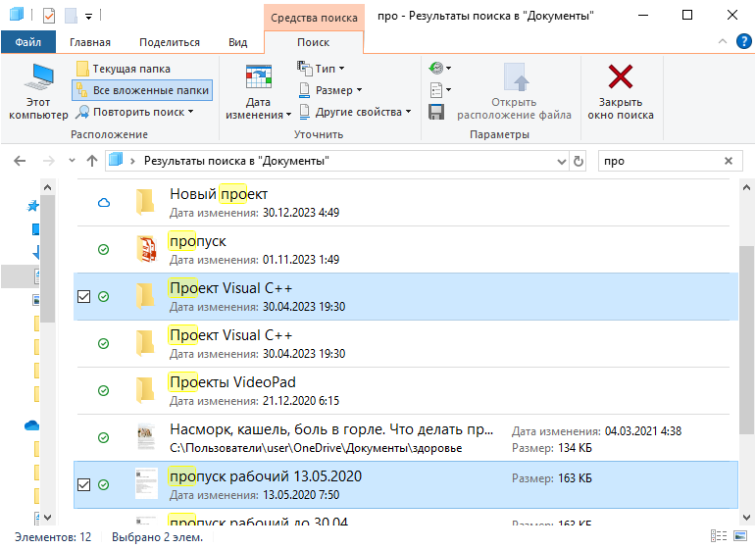
Task: Click the Search Tools contextual tab
Action: 314,18
